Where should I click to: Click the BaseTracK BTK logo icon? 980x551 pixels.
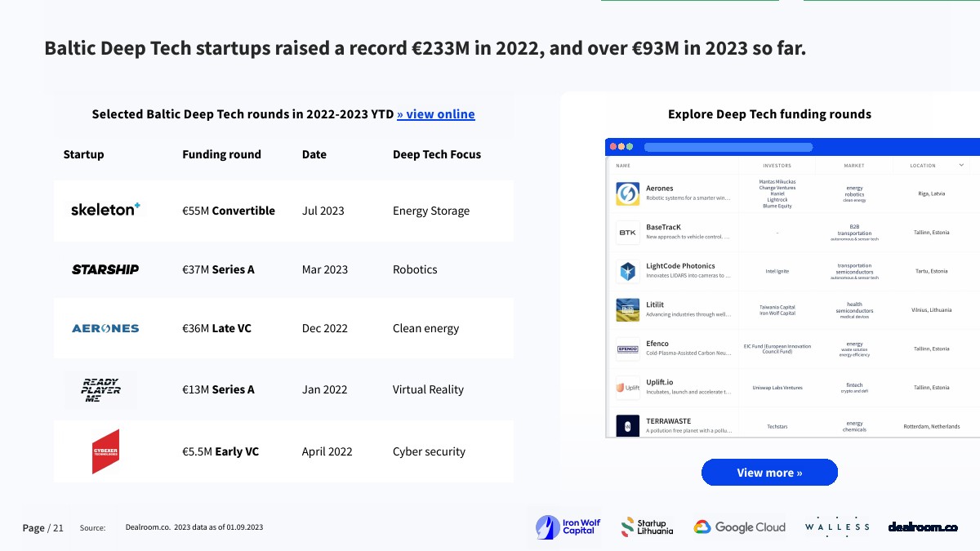click(627, 233)
